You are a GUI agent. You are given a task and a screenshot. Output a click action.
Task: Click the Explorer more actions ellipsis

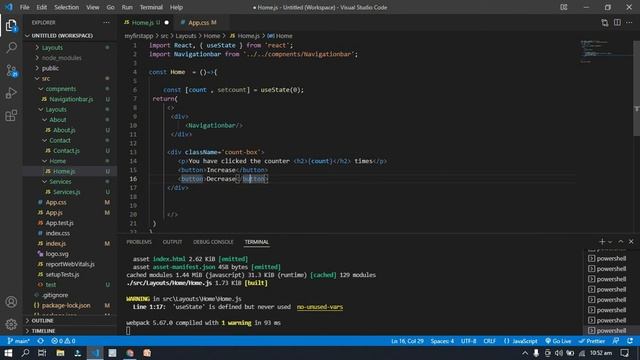(107, 23)
